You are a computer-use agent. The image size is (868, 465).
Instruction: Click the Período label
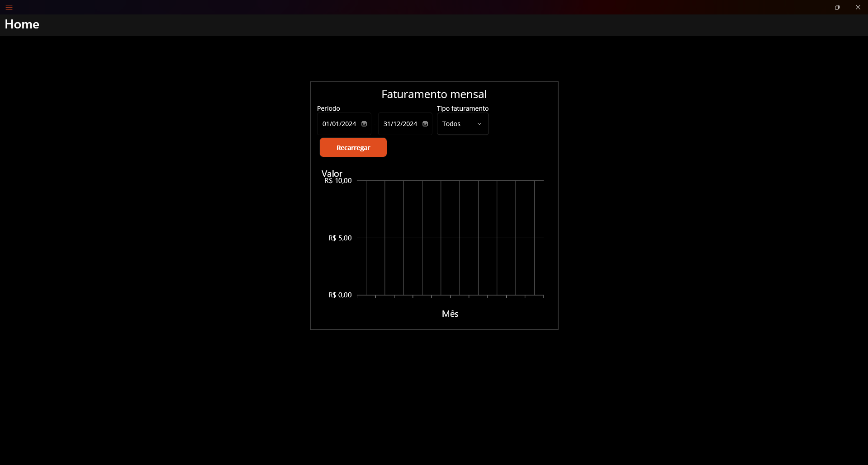click(x=328, y=108)
